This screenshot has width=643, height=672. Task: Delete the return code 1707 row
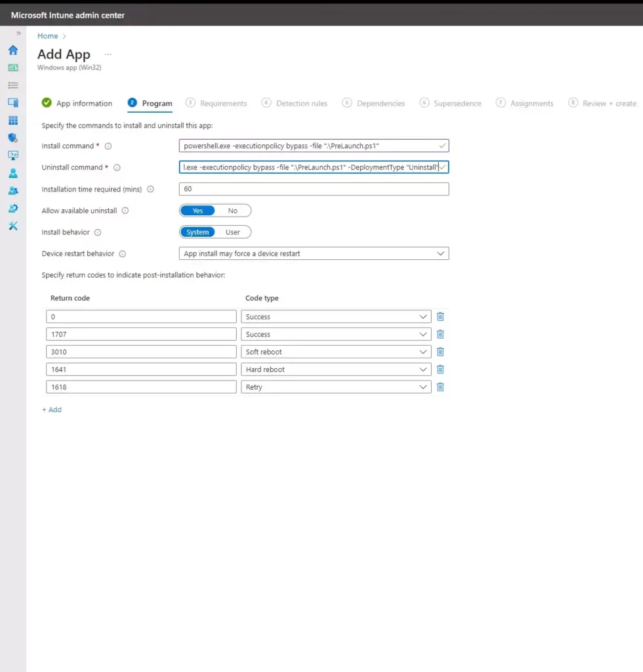point(440,334)
